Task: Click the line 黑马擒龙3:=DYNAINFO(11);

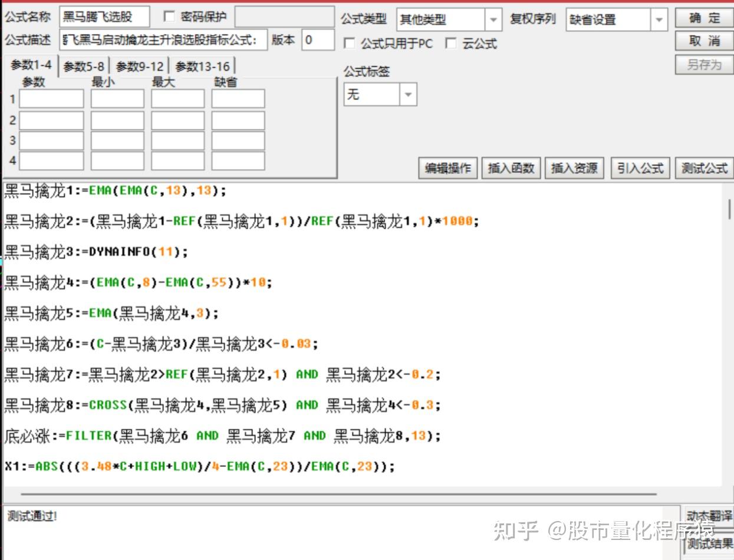Action: (96, 252)
